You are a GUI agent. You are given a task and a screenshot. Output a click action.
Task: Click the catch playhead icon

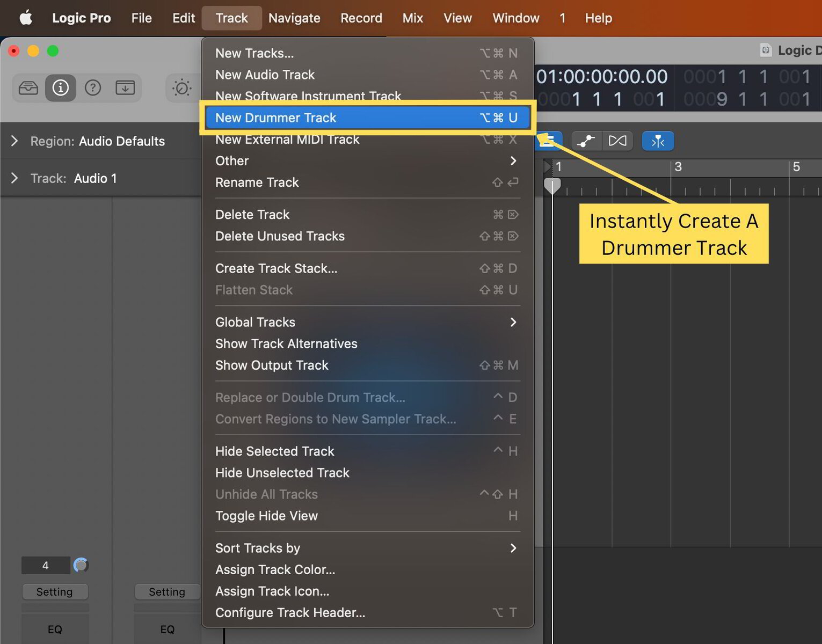(658, 141)
